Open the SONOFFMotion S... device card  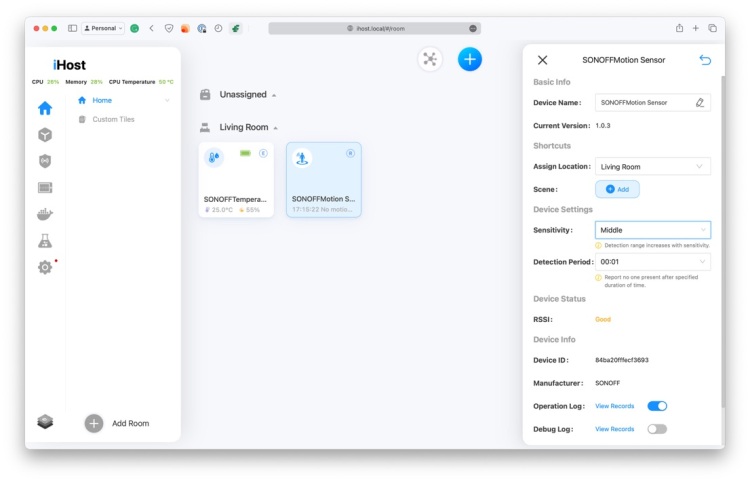pos(324,180)
